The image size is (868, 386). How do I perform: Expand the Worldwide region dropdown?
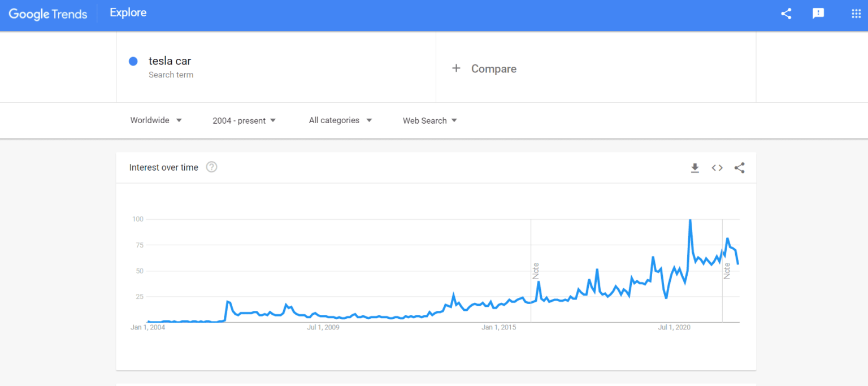tap(156, 120)
